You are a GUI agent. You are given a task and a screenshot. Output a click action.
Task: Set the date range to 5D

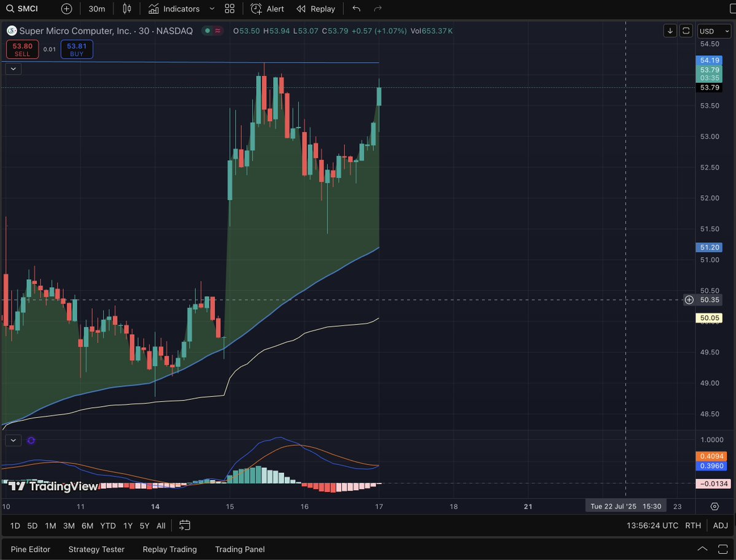(x=32, y=526)
